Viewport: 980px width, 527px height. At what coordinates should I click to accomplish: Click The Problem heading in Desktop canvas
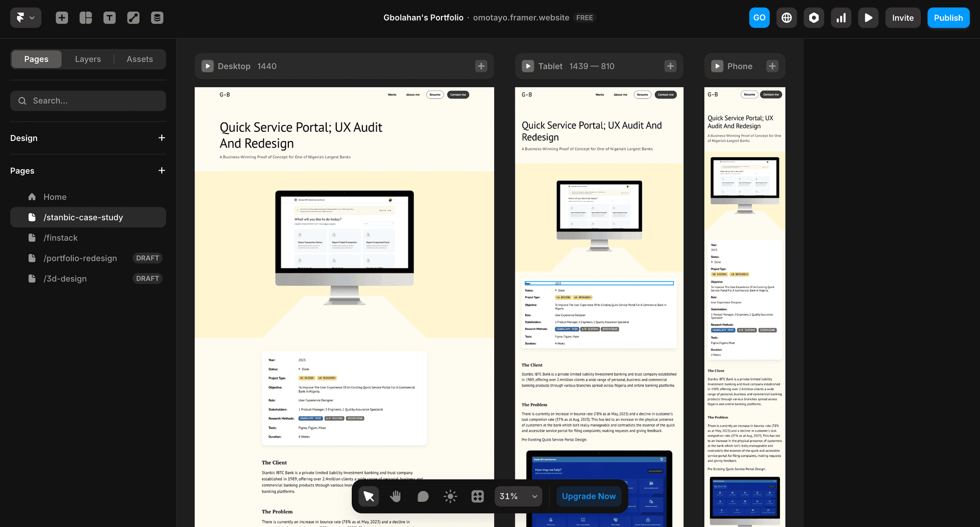coord(277,512)
